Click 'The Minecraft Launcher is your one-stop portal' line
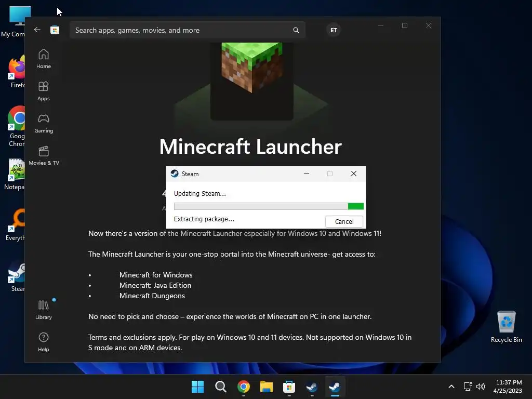532x399 pixels. tap(232, 254)
